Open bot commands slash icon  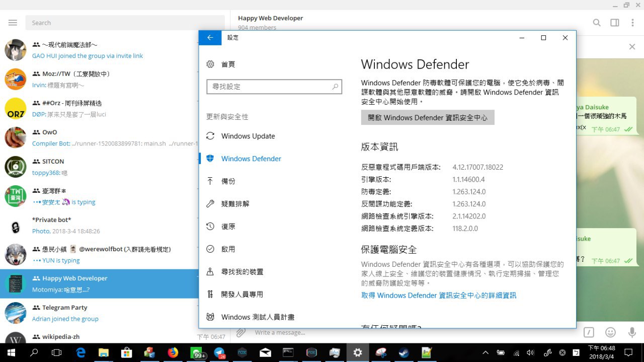click(x=589, y=332)
